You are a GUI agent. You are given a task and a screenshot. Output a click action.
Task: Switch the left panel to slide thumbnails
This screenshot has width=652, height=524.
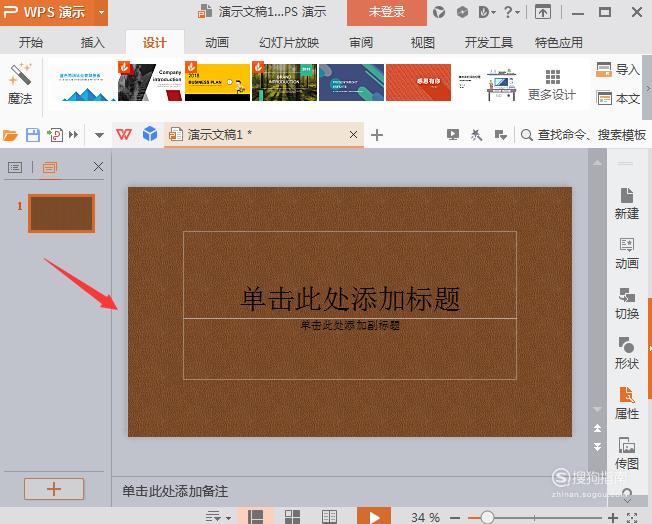(50, 168)
